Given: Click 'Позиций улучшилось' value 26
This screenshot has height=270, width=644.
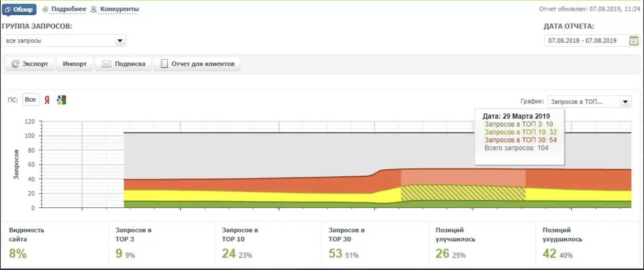Looking at the screenshot, I should [442, 254].
